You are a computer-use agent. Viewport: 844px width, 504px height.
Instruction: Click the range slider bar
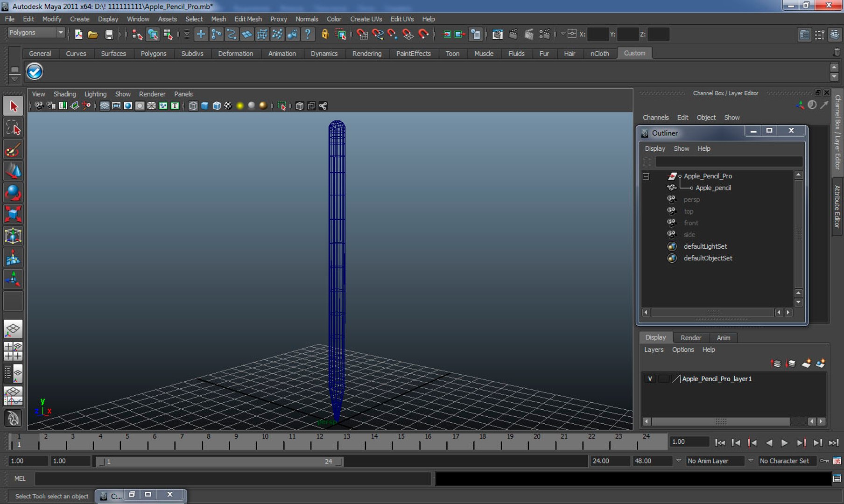pos(219,462)
